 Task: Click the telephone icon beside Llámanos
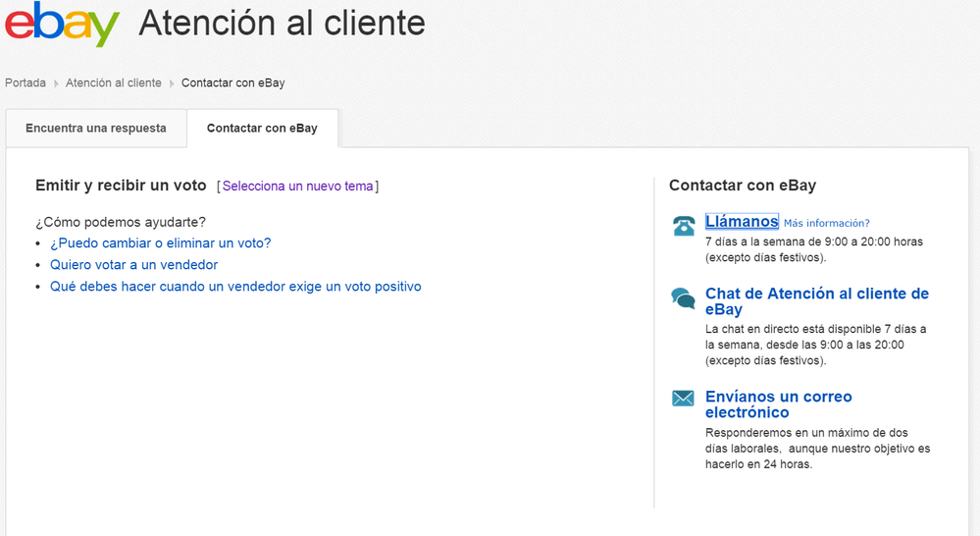pos(684,226)
